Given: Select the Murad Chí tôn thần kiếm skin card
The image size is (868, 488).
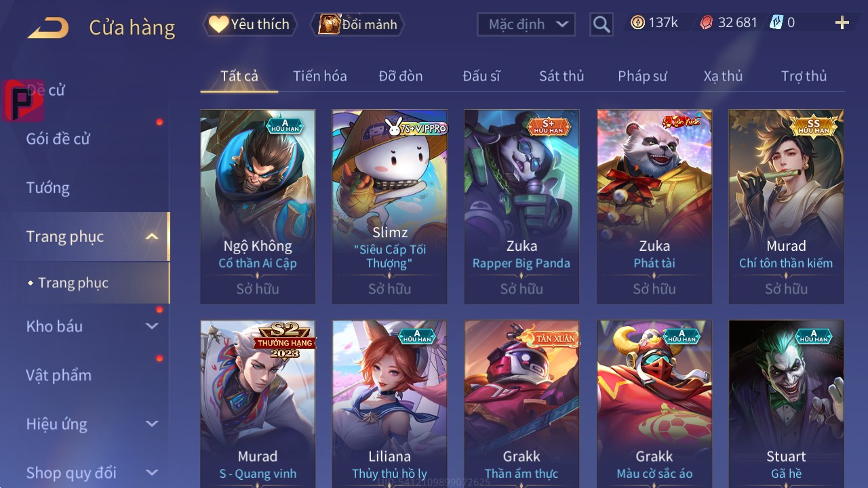Looking at the screenshot, I should [x=787, y=206].
